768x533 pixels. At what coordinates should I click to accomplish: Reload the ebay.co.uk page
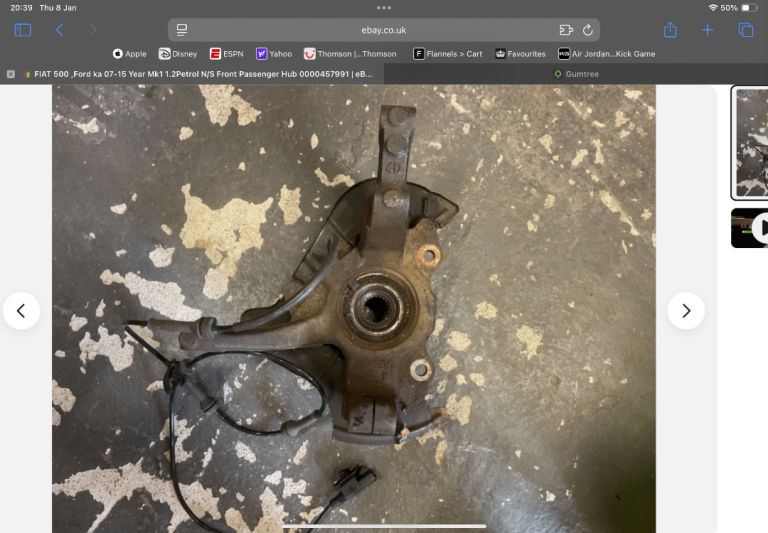click(x=588, y=30)
